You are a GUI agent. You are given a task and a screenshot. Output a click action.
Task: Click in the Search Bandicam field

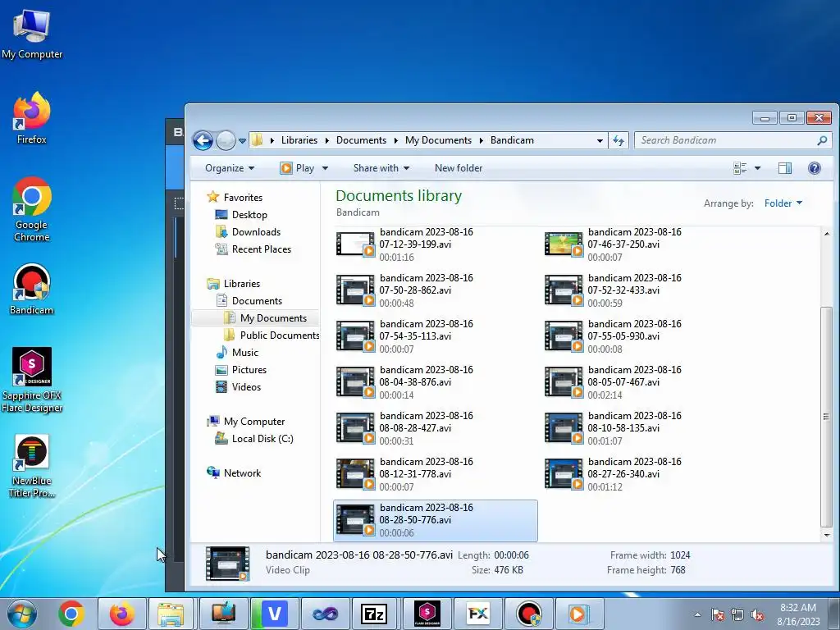(726, 140)
